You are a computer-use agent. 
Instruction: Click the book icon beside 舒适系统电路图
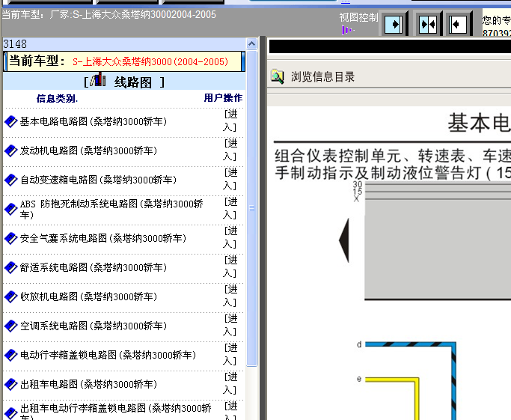click(10, 267)
